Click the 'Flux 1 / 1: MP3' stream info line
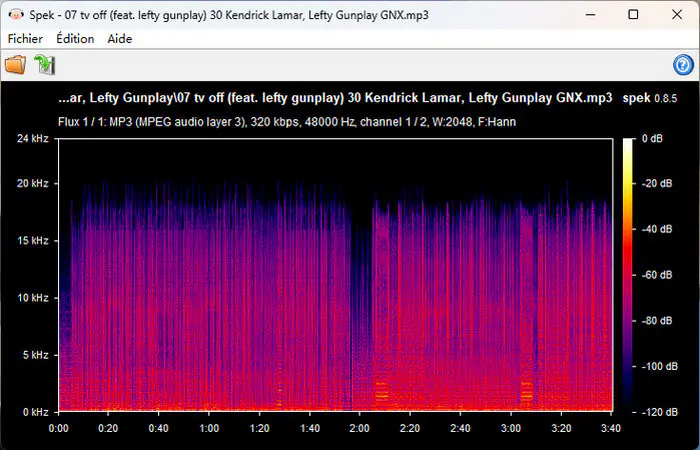 point(287,121)
